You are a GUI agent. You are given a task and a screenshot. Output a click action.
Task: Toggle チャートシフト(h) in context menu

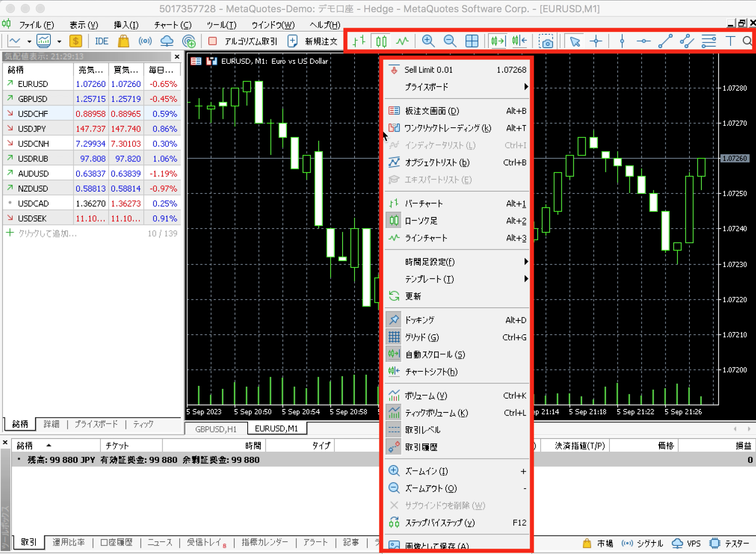457,372
